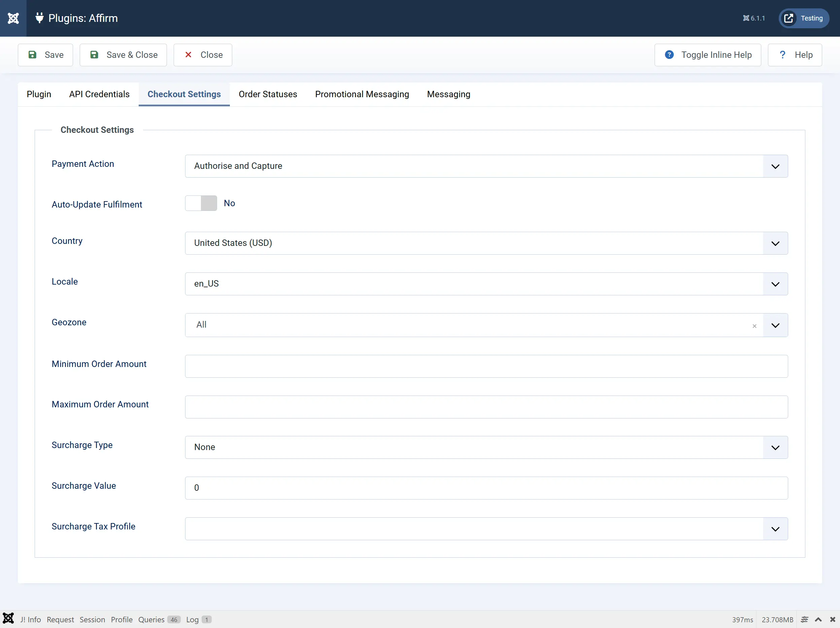The image size is (840, 628).
Task: Open the Log debug tab
Action: [199, 620]
